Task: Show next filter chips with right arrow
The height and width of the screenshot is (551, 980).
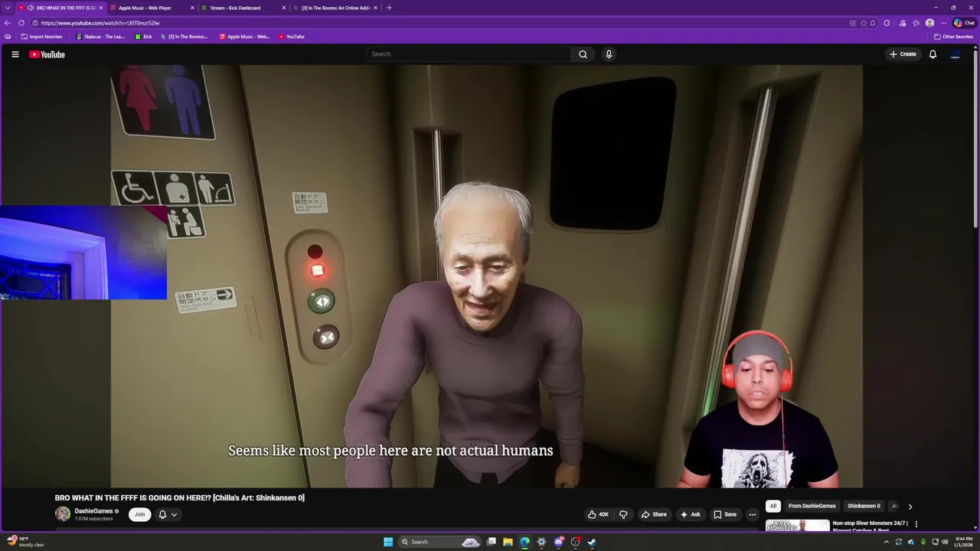Action: point(910,507)
